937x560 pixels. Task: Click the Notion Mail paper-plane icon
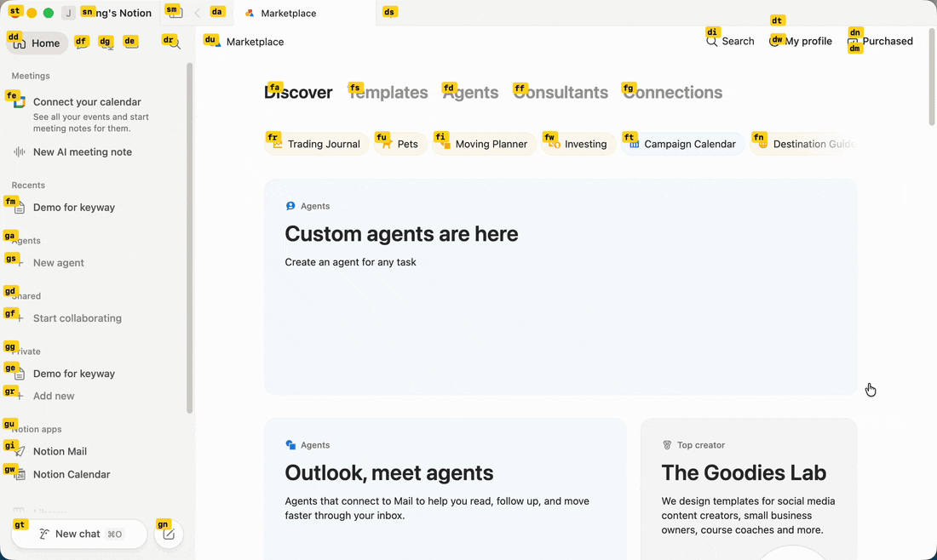(19, 451)
